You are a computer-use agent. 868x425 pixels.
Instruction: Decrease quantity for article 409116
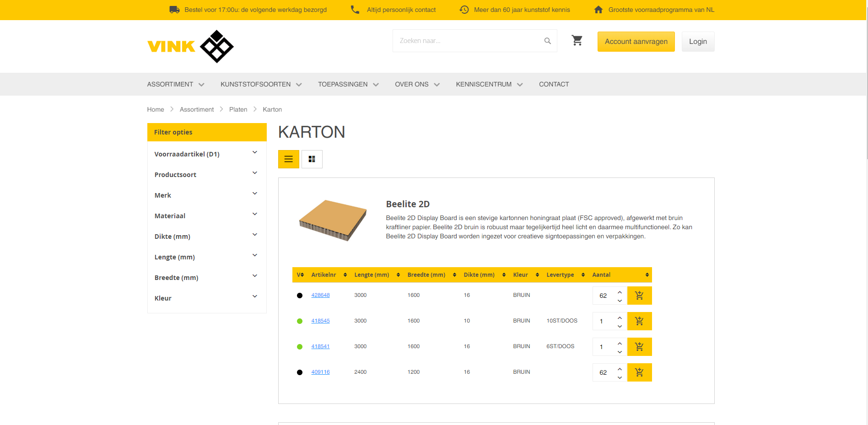[x=620, y=377]
